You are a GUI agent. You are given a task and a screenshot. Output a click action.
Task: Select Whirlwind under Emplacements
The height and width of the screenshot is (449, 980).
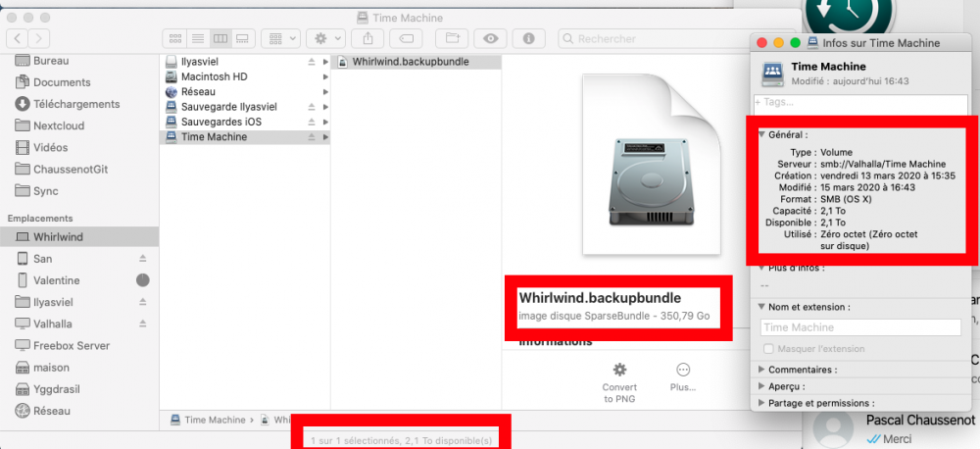79,237
